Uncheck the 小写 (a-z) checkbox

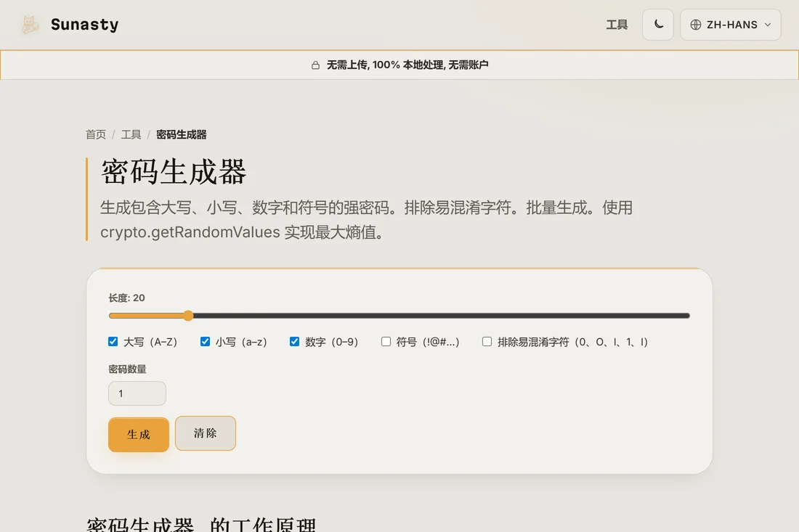click(205, 342)
